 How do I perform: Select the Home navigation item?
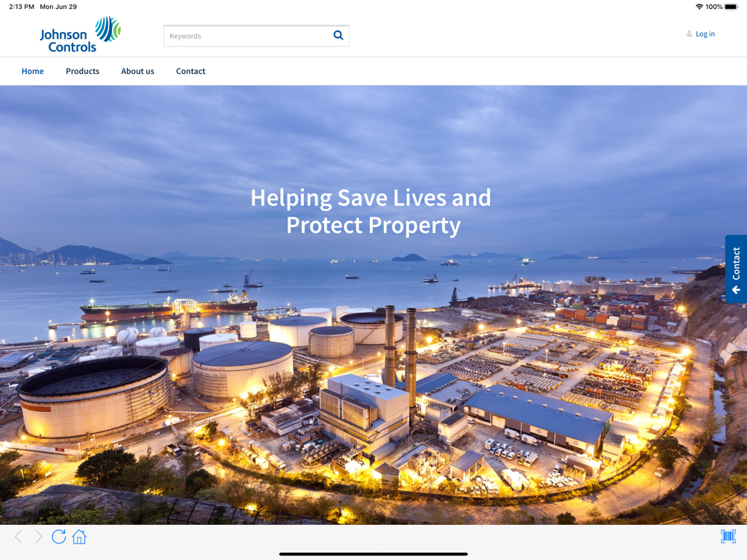(33, 72)
